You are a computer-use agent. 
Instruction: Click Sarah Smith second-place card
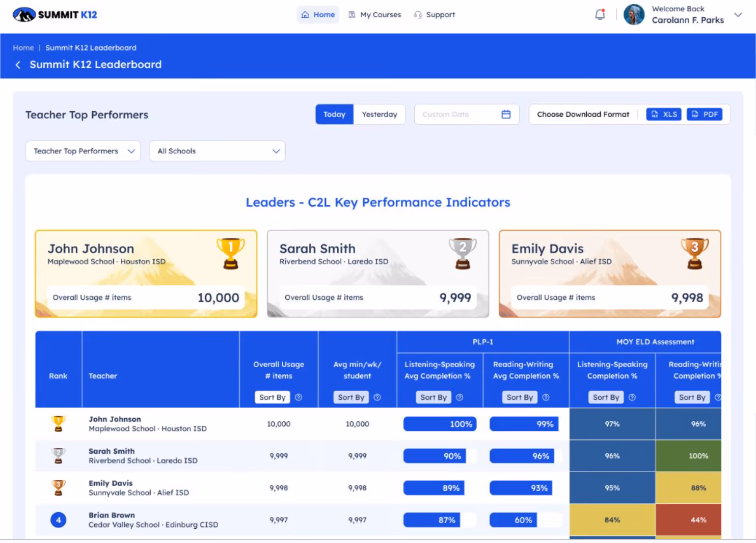[x=378, y=274]
